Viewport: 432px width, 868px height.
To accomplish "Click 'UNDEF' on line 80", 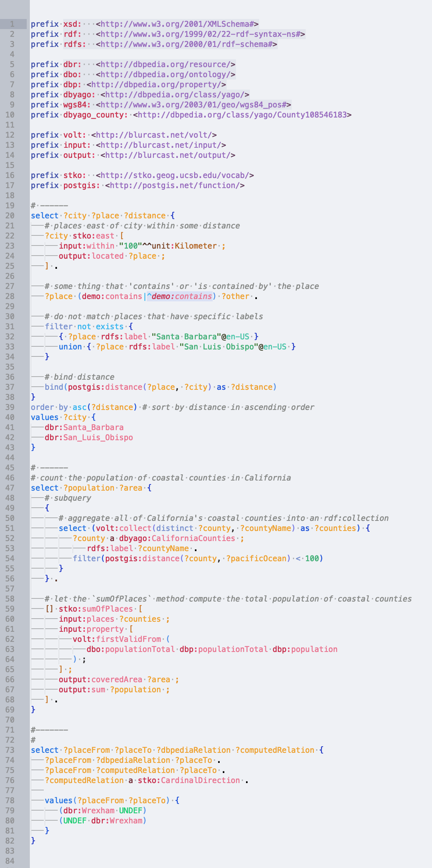I will tap(75, 821).
